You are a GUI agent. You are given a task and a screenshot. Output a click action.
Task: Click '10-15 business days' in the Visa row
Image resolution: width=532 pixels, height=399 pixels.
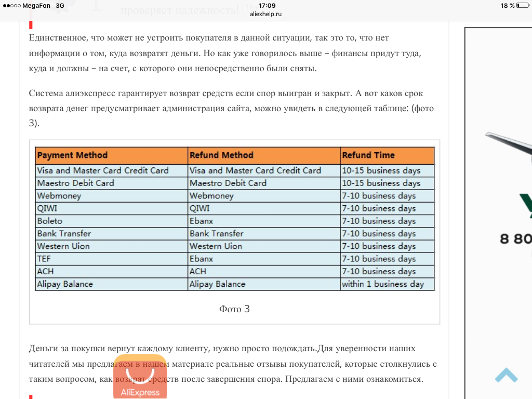pos(387,170)
